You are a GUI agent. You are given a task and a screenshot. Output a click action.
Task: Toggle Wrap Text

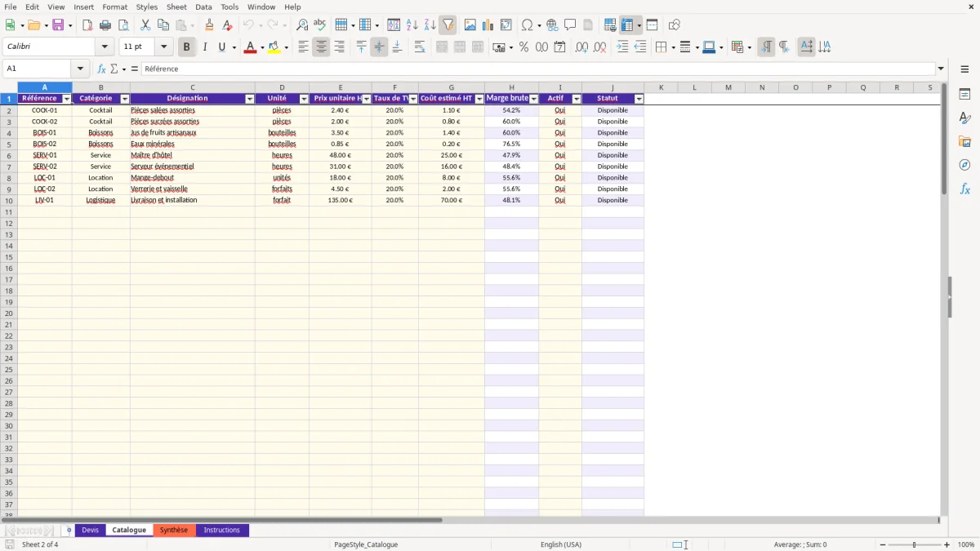point(420,47)
